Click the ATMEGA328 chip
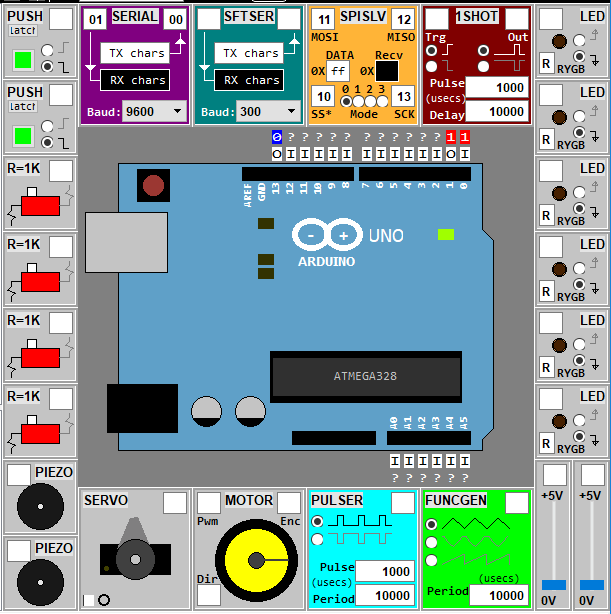The height and width of the screenshot is (614, 611). coord(366,377)
